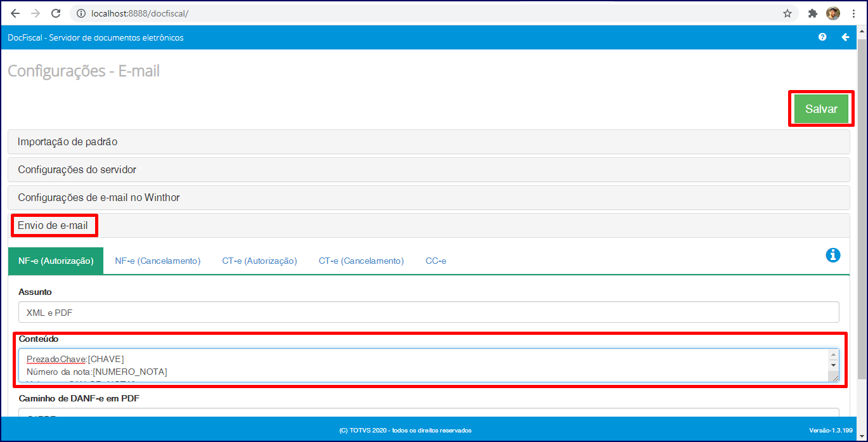Click the Configurações - E-mail heading
Viewport: 868px width, 442px height.
tap(84, 71)
